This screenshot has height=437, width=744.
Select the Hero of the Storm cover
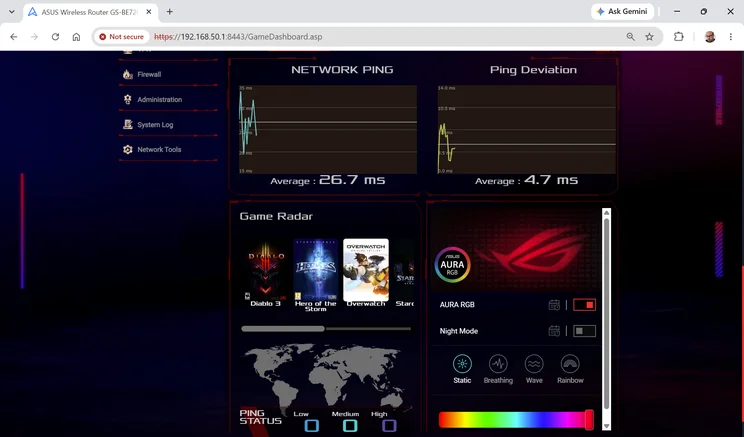click(316, 270)
